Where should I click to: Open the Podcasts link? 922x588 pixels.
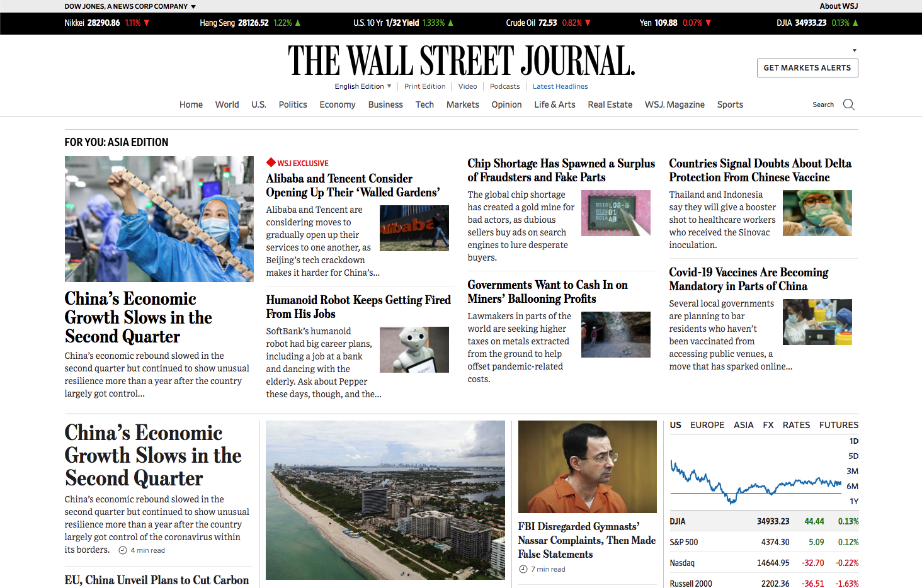(505, 86)
